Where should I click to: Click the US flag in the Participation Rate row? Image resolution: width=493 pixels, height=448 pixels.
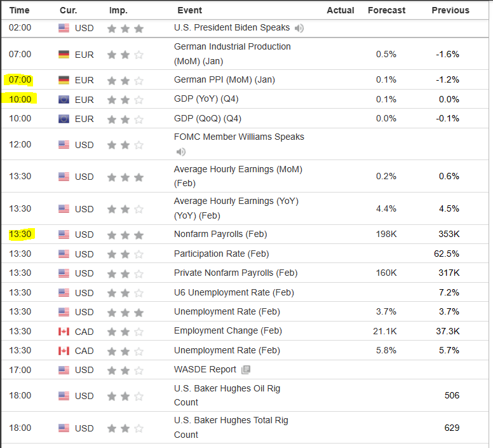coord(64,254)
